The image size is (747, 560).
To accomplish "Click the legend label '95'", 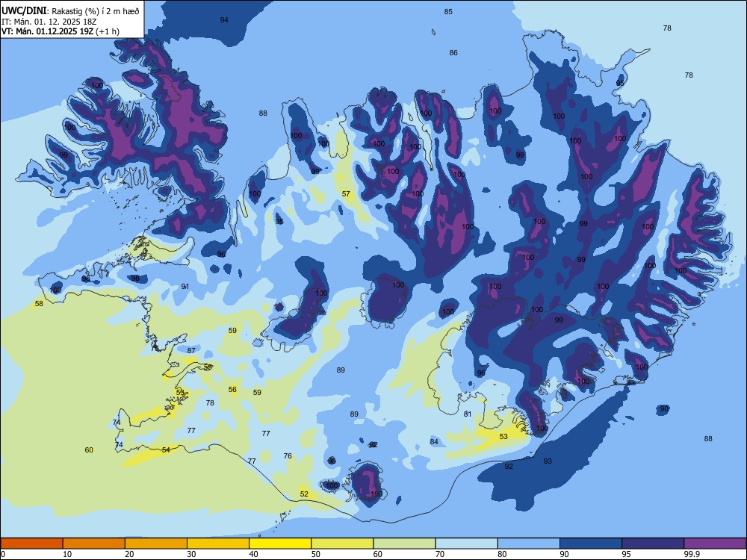I will click(x=626, y=554).
